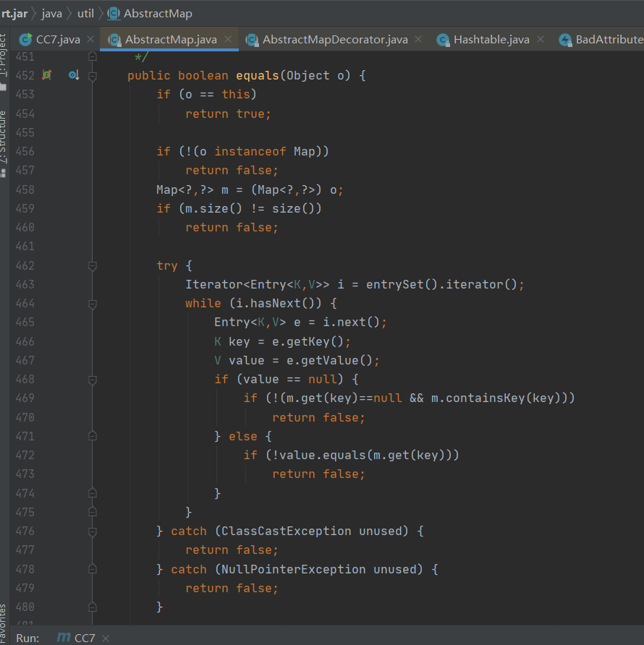Open the BadAttribute tab
Image resolution: width=644 pixels, height=645 pixels.
601,40
